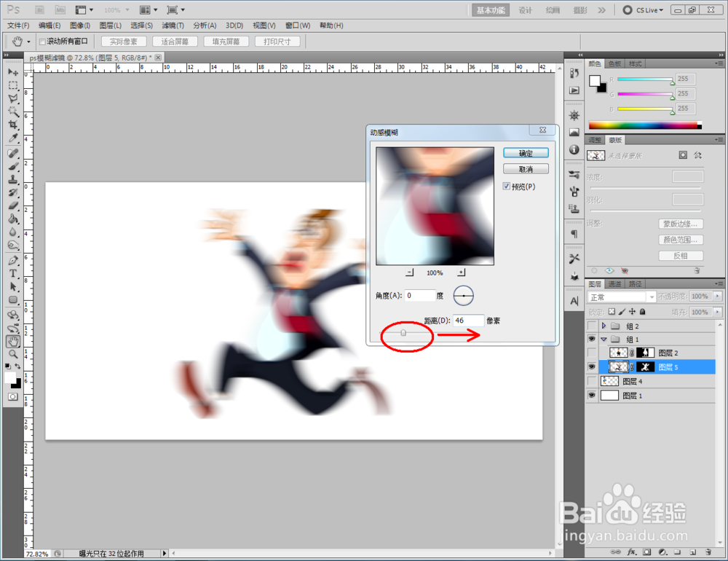Click the 打印尺寸 button
Screen dimensions: 728x561
[277, 42]
